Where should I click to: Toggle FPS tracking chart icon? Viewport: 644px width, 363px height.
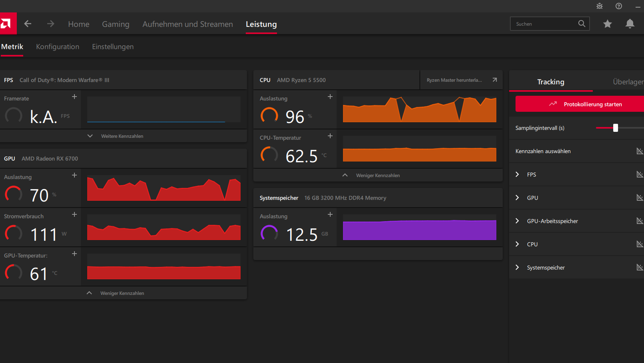pos(640,174)
